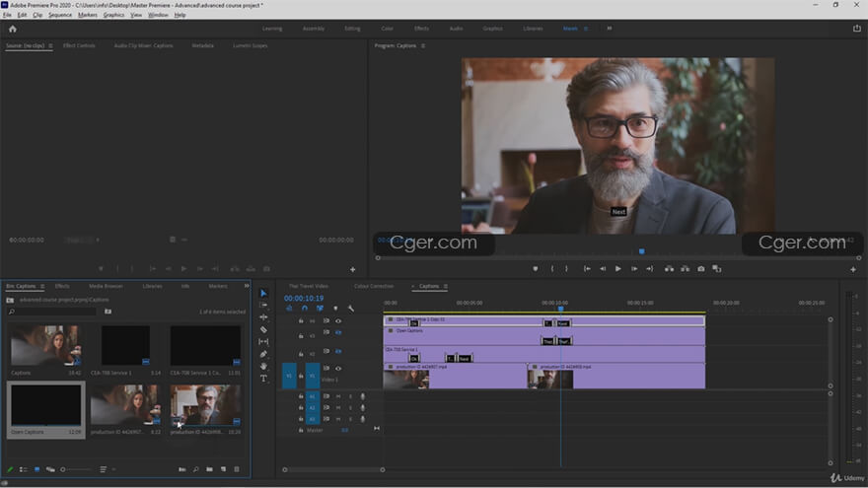Screen dimensions: 868x488
Task: Expand the workspace overflow chevron
Action: click(610, 29)
